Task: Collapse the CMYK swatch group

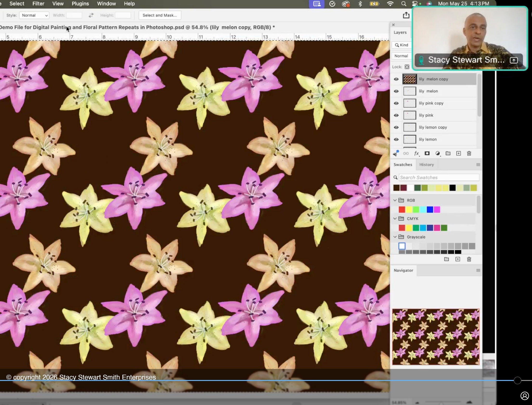Action: tap(395, 219)
